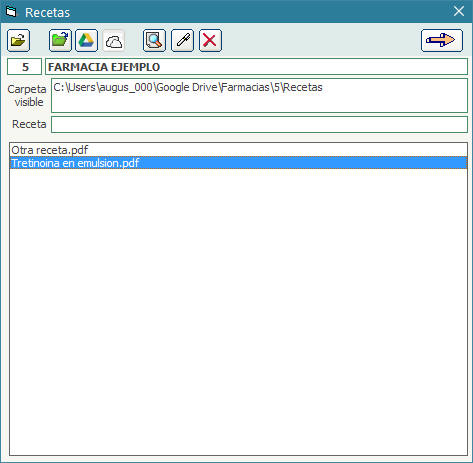The width and height of the screenshot is (473, 463).
Task: Open the Google Drive icon button
Action: [86, 41]
